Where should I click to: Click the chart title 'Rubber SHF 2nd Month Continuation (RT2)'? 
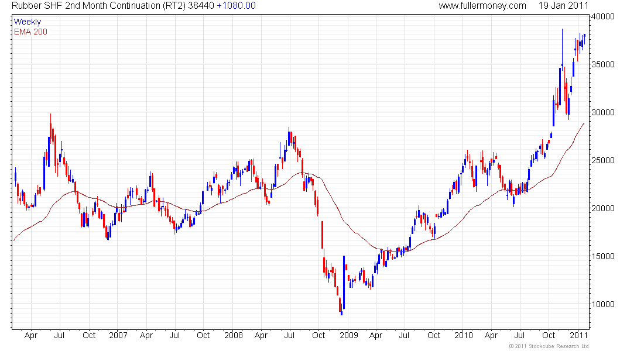coord(98,6)
